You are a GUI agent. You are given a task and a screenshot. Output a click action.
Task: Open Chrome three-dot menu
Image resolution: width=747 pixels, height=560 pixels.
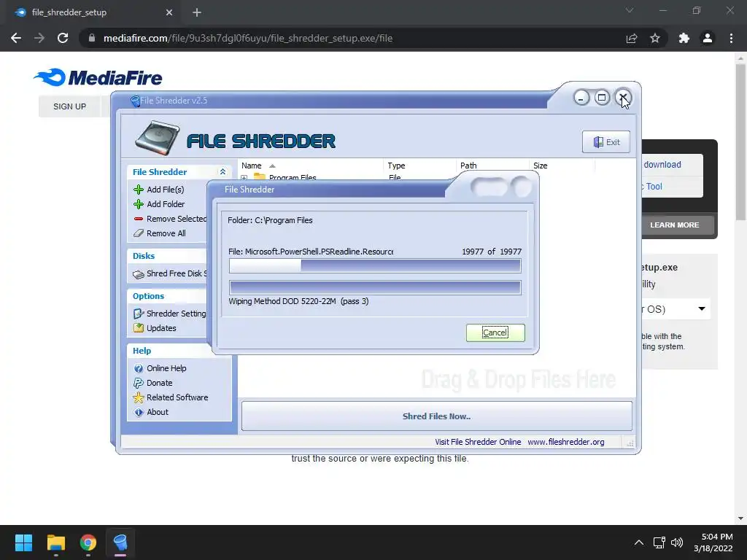[x=731, y=38]
